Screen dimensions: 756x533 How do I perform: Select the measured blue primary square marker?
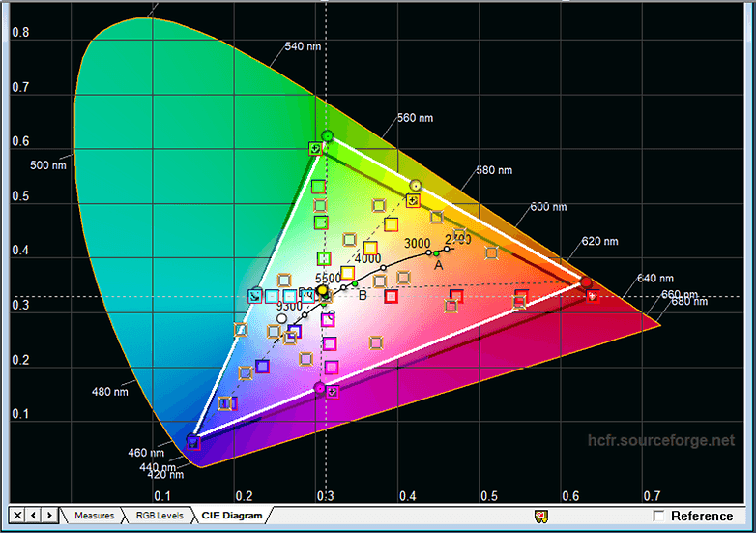tap(193, 443)
